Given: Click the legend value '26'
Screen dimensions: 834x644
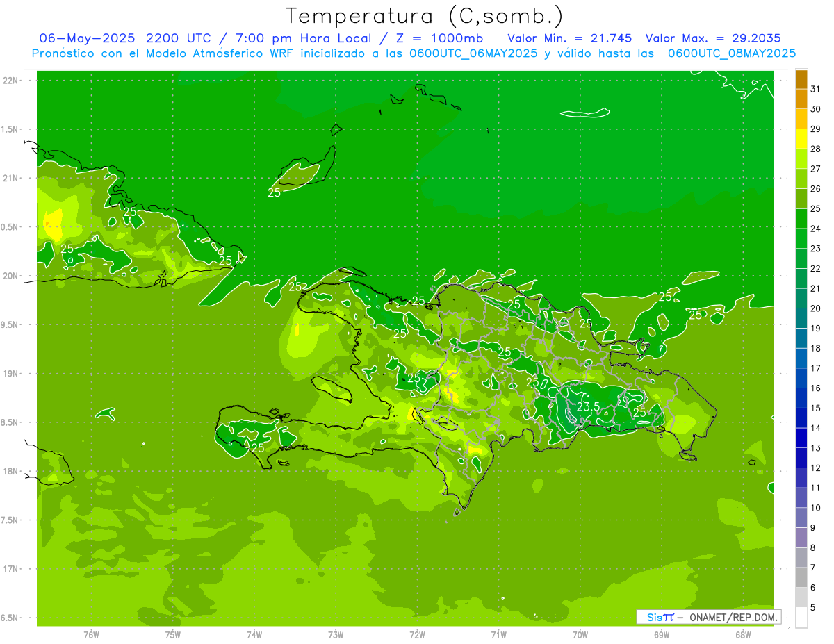Looking at the screenshot, I should click(x=816, y=188).
